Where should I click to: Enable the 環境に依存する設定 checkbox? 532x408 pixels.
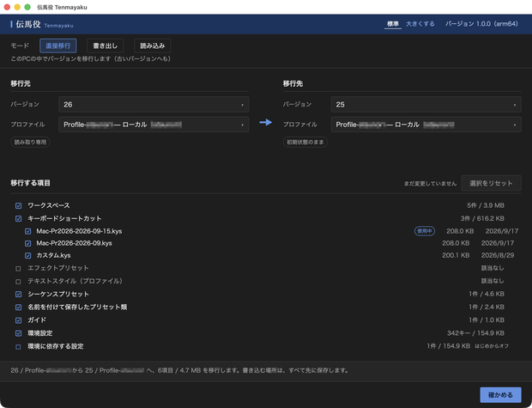click(18, 347)
